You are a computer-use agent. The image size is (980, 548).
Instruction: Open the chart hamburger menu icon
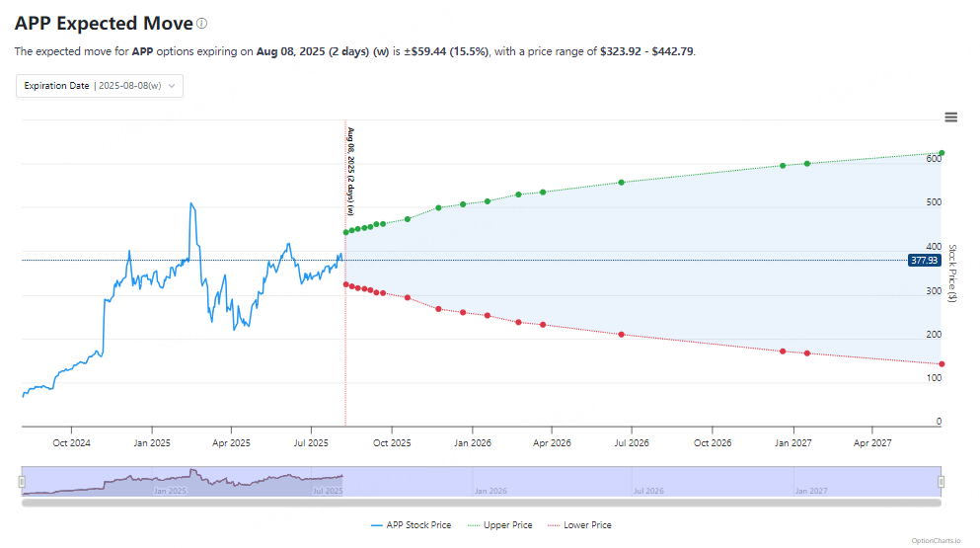950,117
